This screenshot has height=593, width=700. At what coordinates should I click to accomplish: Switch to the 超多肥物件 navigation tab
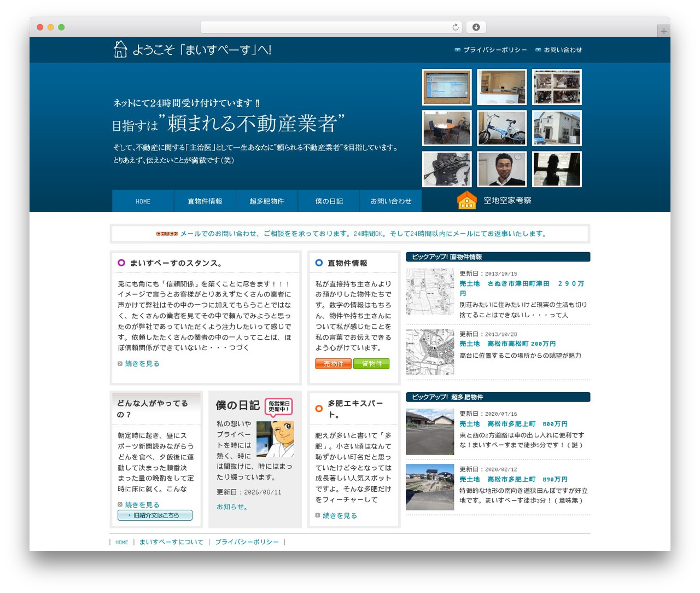(267, 201)
